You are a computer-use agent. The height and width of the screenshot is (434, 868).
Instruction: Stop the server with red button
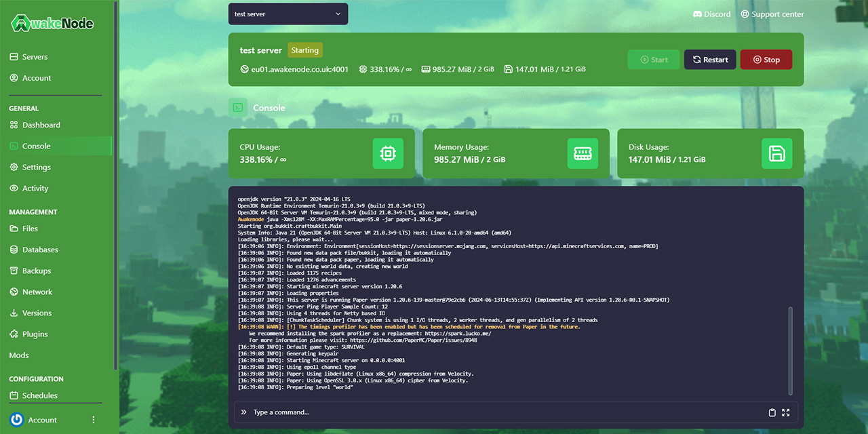[x=766, y=60]
